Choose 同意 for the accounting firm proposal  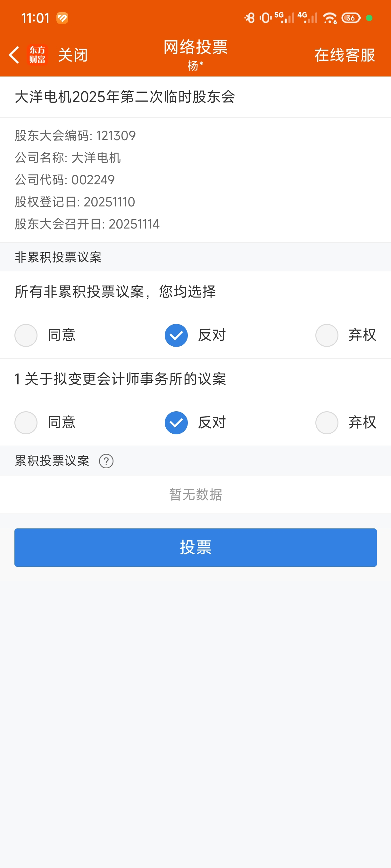[x=26, y=422]
